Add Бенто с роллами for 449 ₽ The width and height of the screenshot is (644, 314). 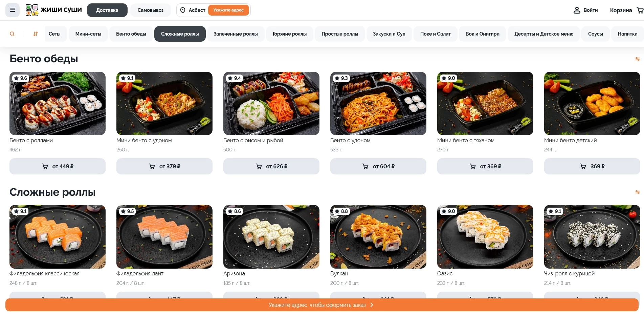coord(58,166)
